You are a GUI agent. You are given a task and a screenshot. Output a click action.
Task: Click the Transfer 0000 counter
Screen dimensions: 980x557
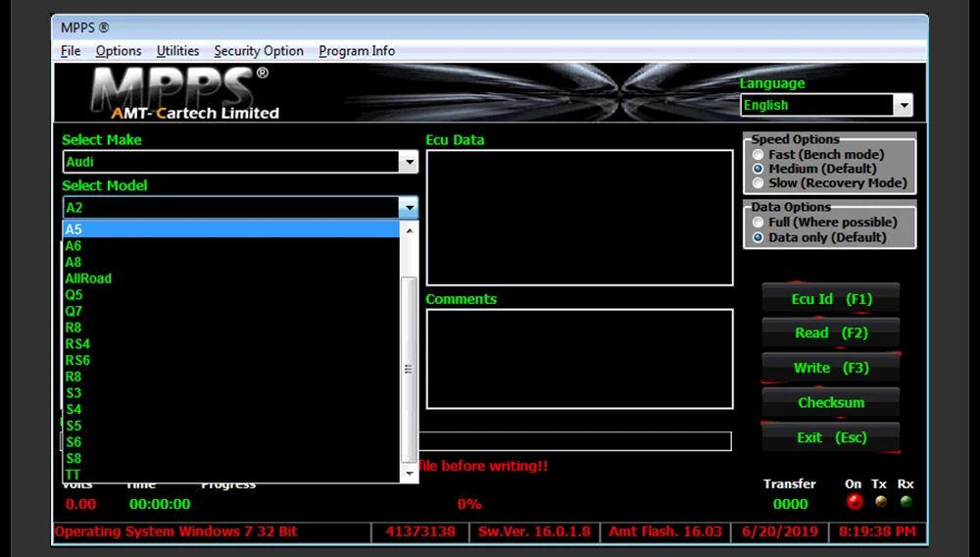(x=791, y=504)
